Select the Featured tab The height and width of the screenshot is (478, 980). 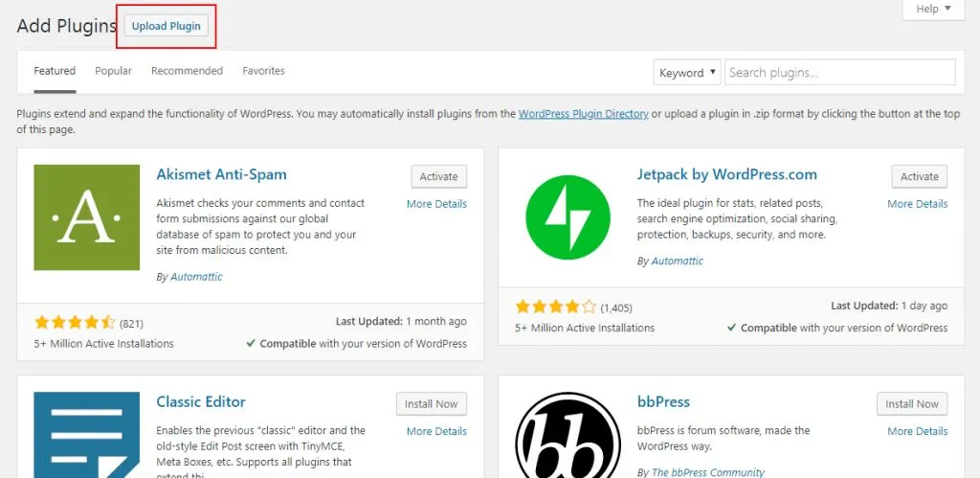click(x=55, y=71)
